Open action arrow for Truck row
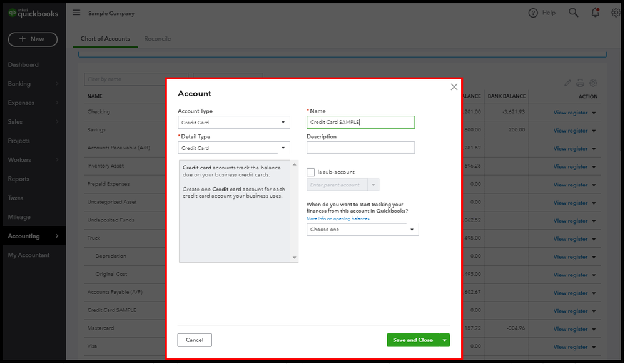 [x=594, y=239]
